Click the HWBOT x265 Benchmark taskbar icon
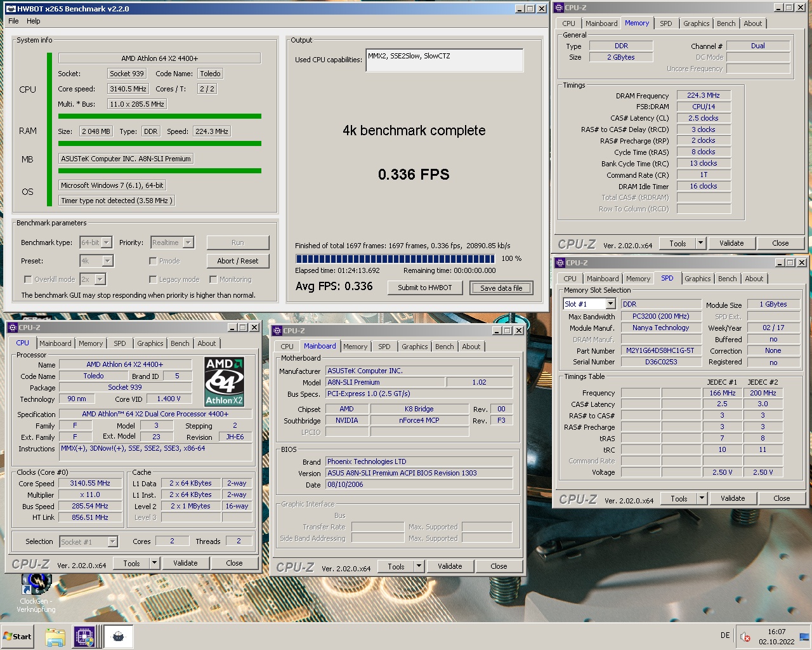Viewport: 812px width, 650px height. [x=118, y=637]
